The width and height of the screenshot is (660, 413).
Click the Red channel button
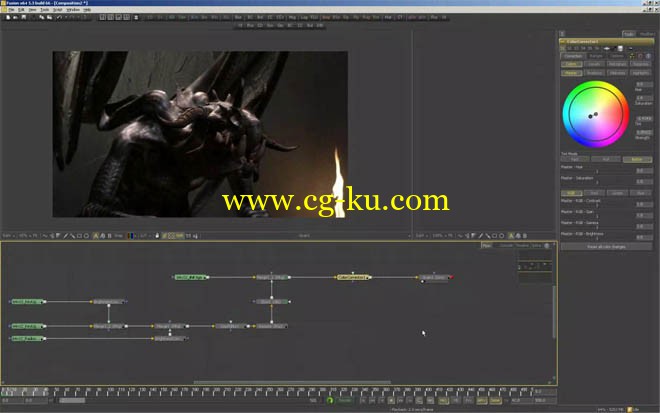tap(594, 193)
